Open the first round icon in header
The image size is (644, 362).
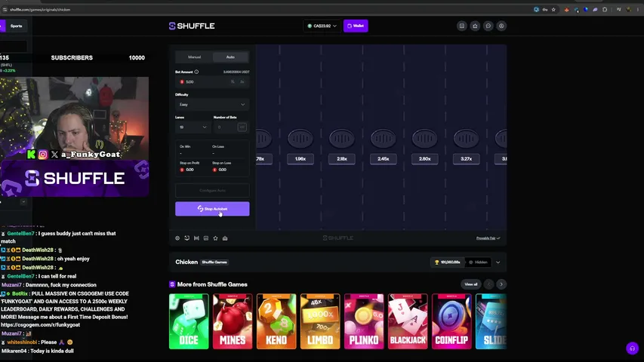click(x=461, y=26)
